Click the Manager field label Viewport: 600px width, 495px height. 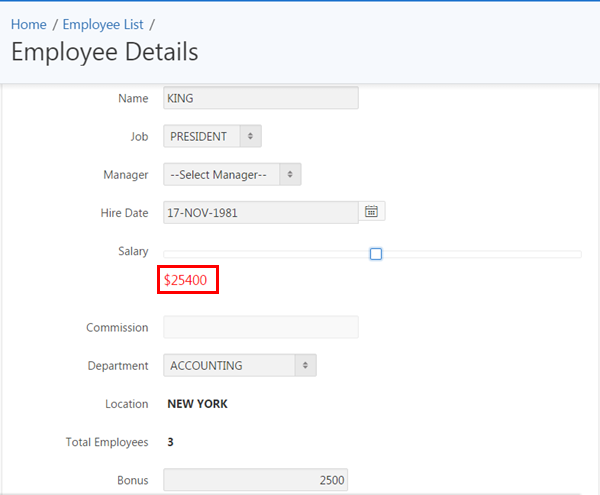tap(126, 175)
